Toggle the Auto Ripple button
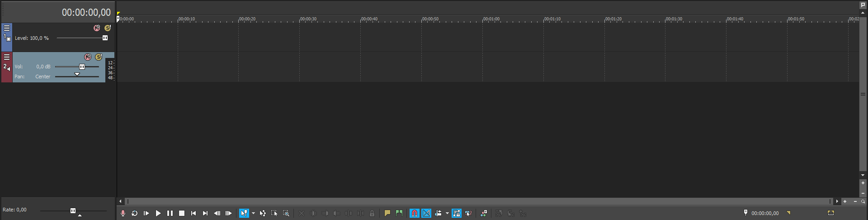868x220 pixels. click(439, 213)
